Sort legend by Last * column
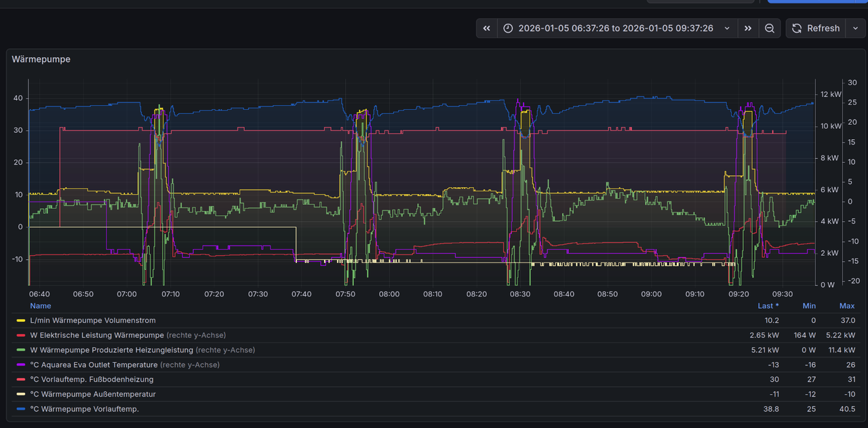The image size is (868, 428). pyautogui.click(x=768, y=306)
